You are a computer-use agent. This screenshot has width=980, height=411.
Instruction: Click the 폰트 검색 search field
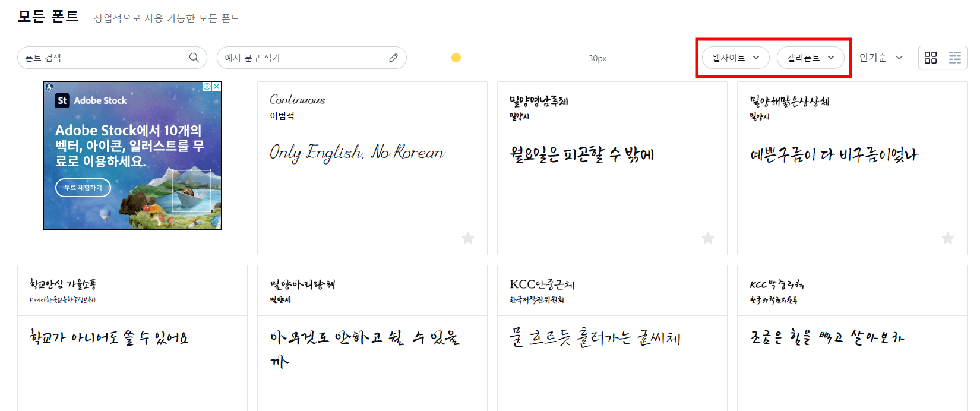pyautogui.click(x=112, y=58)
